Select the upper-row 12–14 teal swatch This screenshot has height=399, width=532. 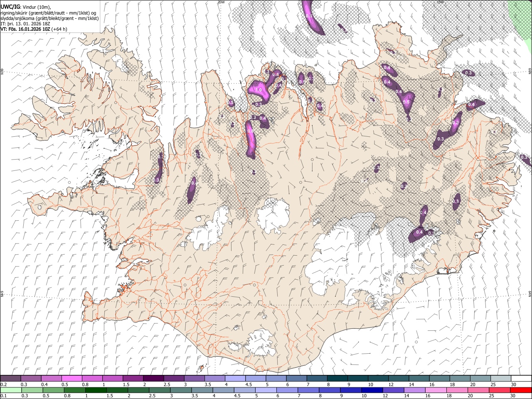(399, 379)
